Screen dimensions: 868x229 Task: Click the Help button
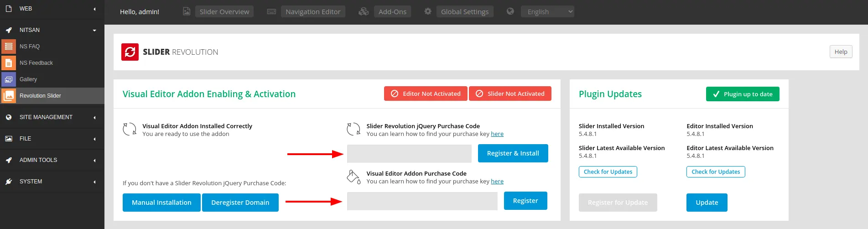[x=841, y=52]
